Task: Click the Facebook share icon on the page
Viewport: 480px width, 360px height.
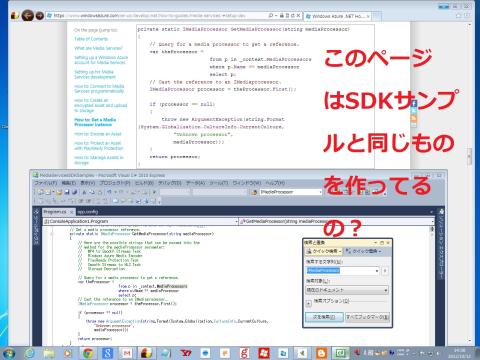Action: (x=414, y=104)
